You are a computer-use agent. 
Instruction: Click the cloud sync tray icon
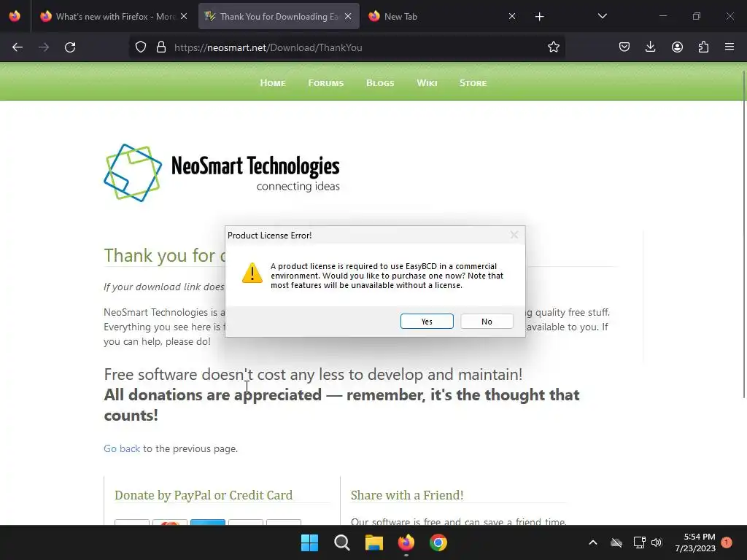(x=616, y=542)
